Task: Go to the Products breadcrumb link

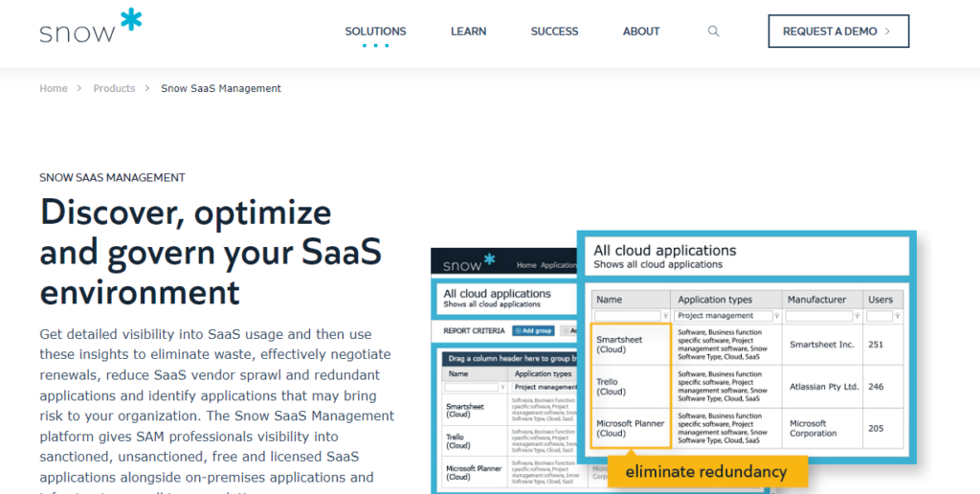Action: (x=114, y=88)
